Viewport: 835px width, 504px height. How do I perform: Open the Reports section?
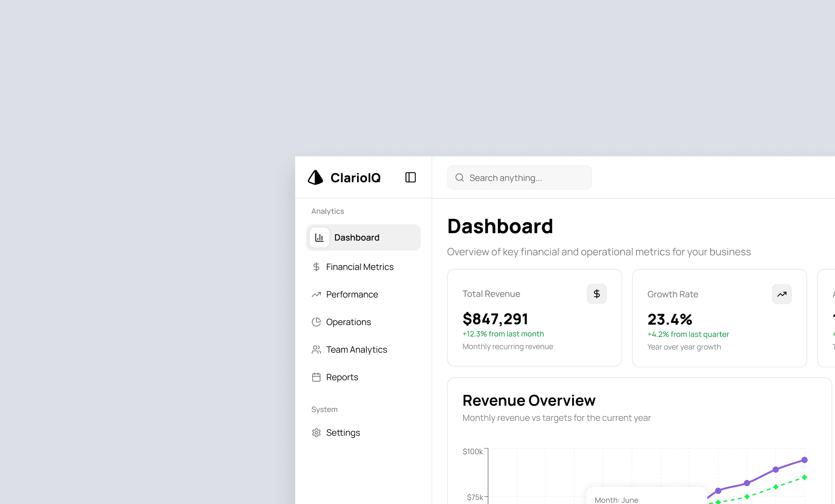(342, 377)
